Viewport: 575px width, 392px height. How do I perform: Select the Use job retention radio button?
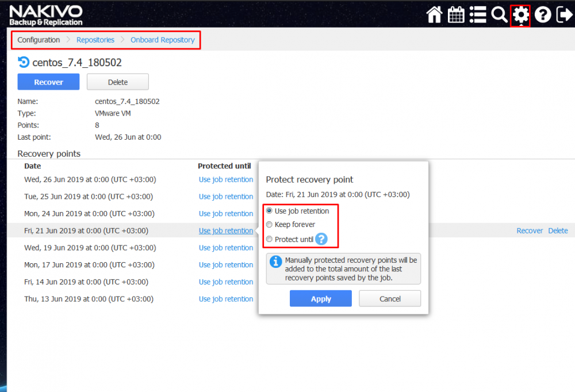point(269,211)
